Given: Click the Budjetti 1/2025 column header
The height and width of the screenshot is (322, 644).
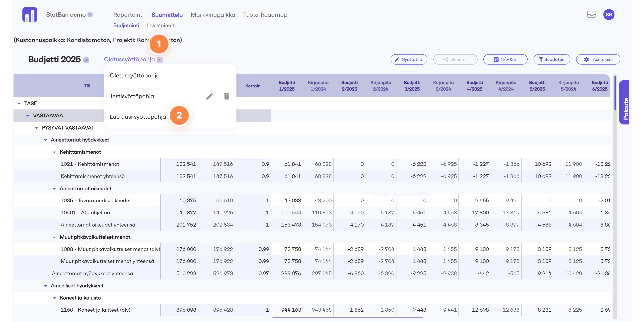Looking at the screenshot, I should (x=287, y=86).
